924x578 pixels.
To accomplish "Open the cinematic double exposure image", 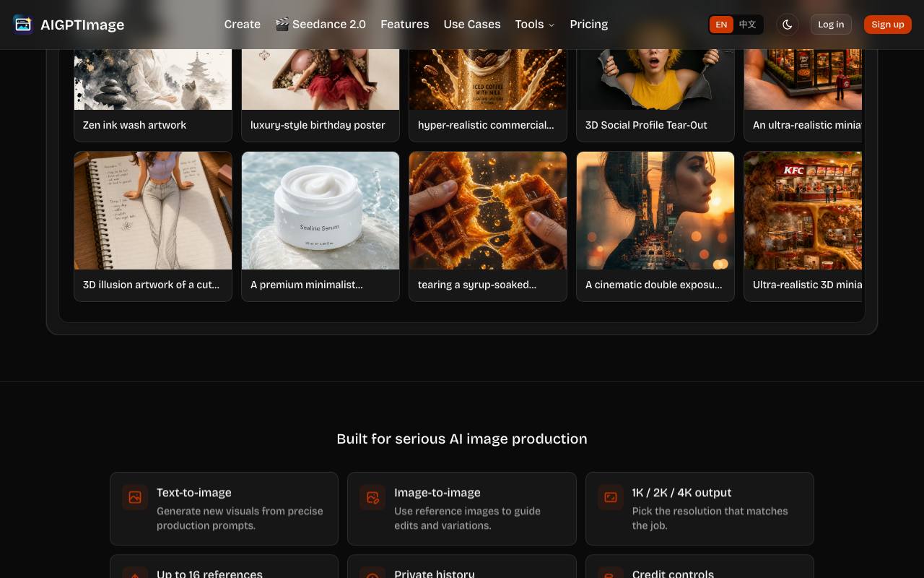I will (x=655, y=210).
